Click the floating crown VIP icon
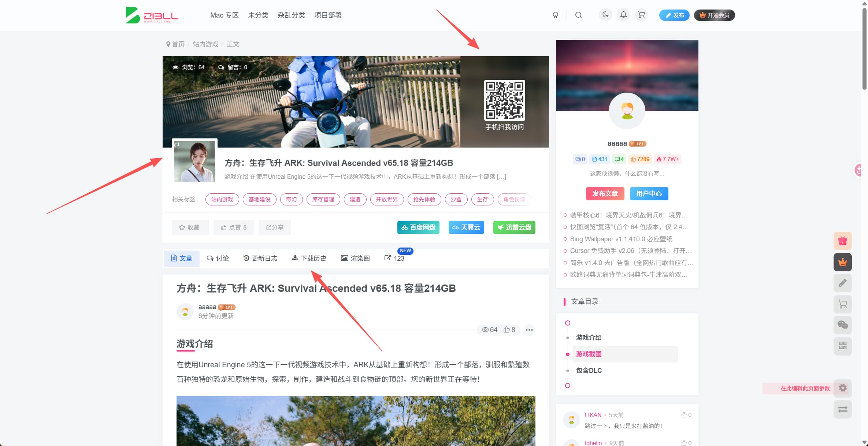 coord(843,262)
